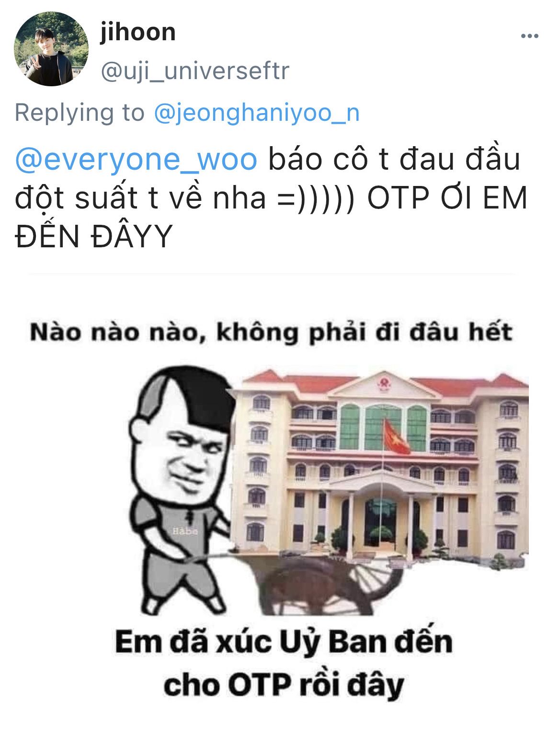Tap the emblem atop the building
The image size is (560, 729).
tap(384, 383)
